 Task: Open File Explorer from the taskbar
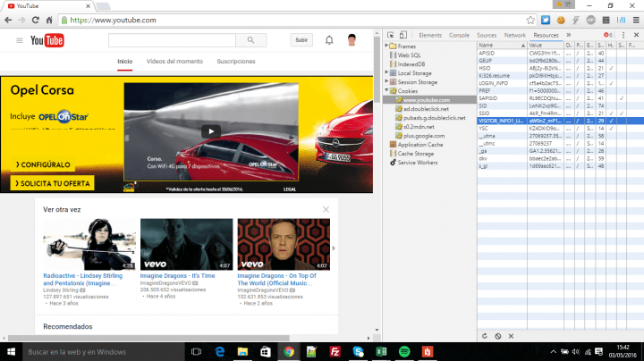(x=242, y=351)
